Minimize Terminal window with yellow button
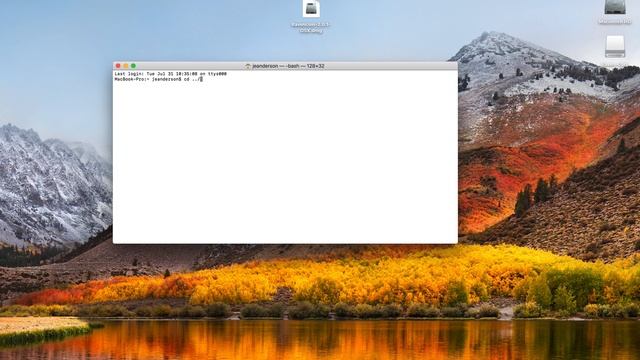 tap(126, 66)
